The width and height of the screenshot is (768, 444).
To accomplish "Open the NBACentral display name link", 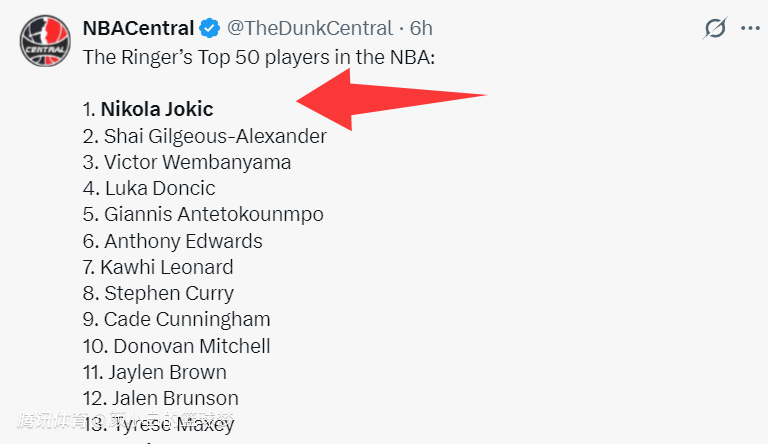I will tap(138, 28).
